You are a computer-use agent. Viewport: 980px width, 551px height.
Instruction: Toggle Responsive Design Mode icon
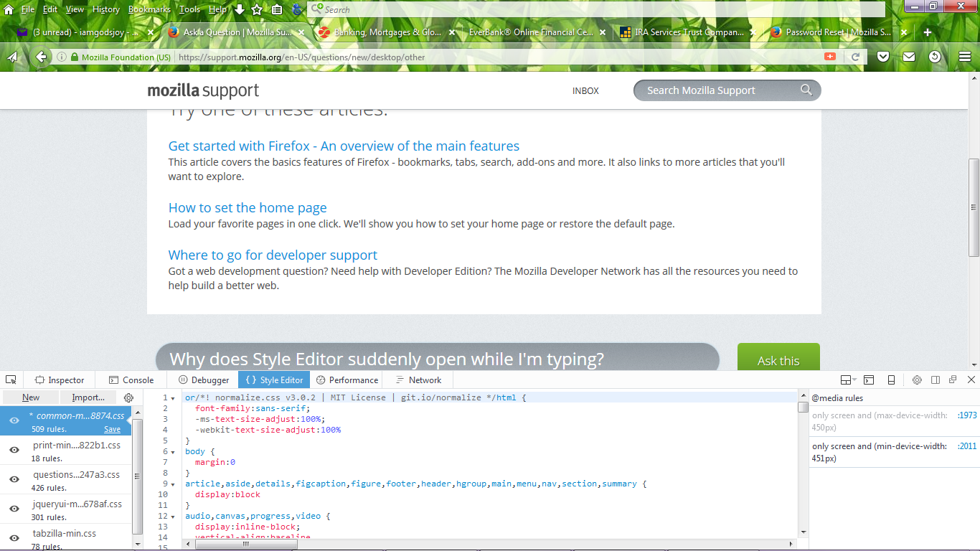tap(891, 380)
